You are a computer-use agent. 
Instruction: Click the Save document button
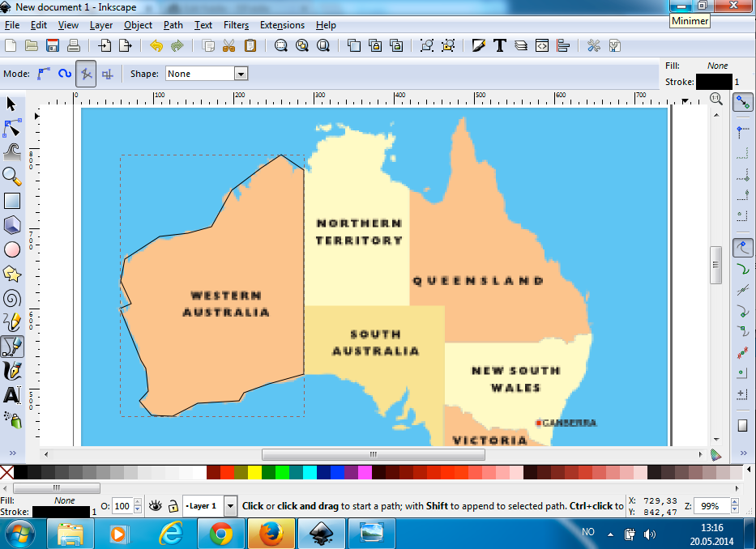[x=52, y=45]
